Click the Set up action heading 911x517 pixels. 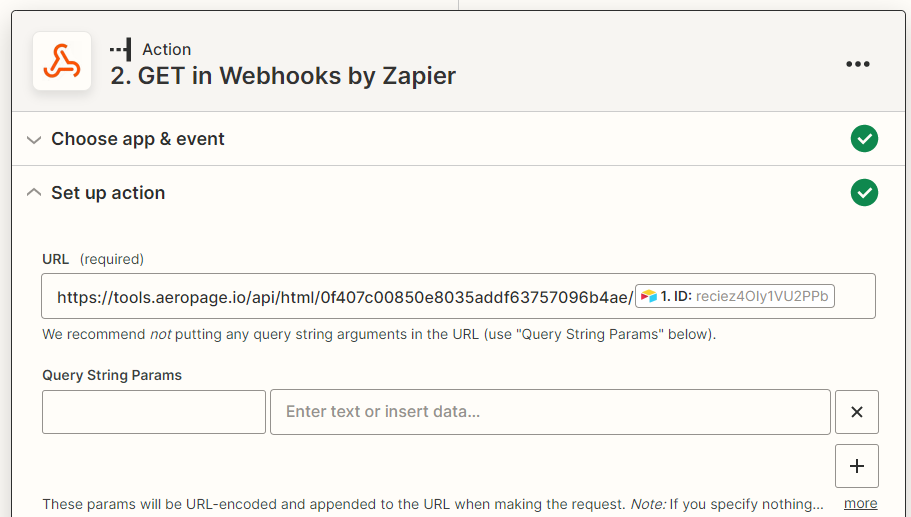point(108,193)
